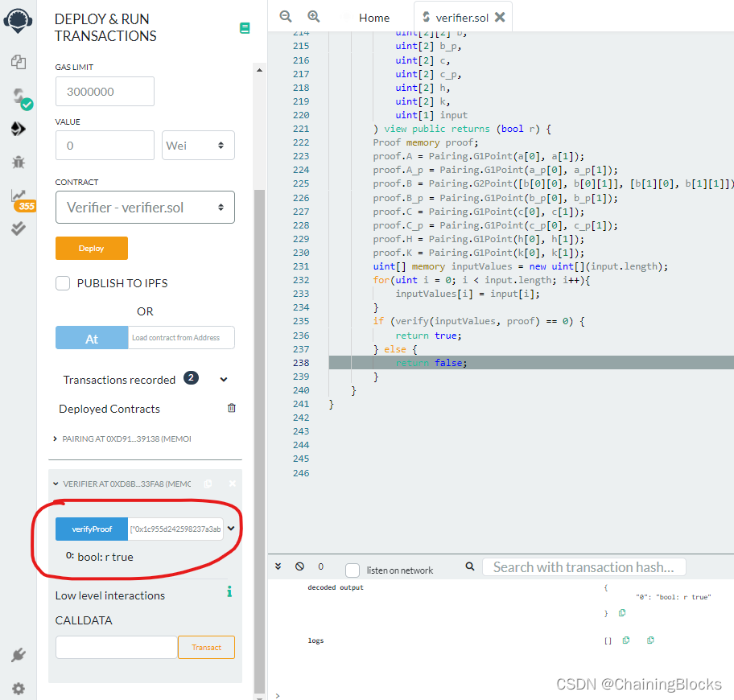The width and height of the screenshot is (734, 700).
Task: Copy decoded output value icon
Action: click(621, 613)
